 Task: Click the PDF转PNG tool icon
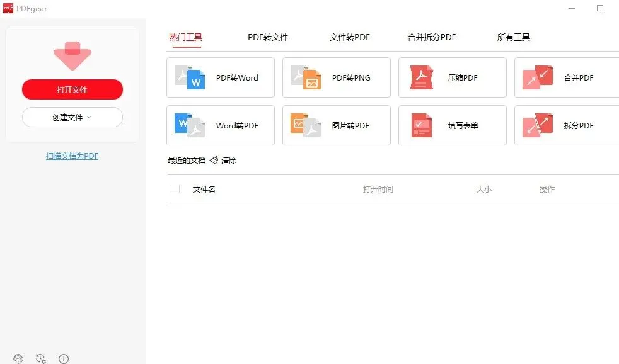point(306,77)
